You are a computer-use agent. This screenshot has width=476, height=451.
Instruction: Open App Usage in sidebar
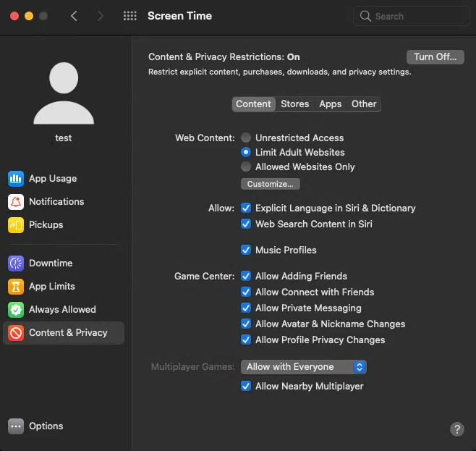52,179
